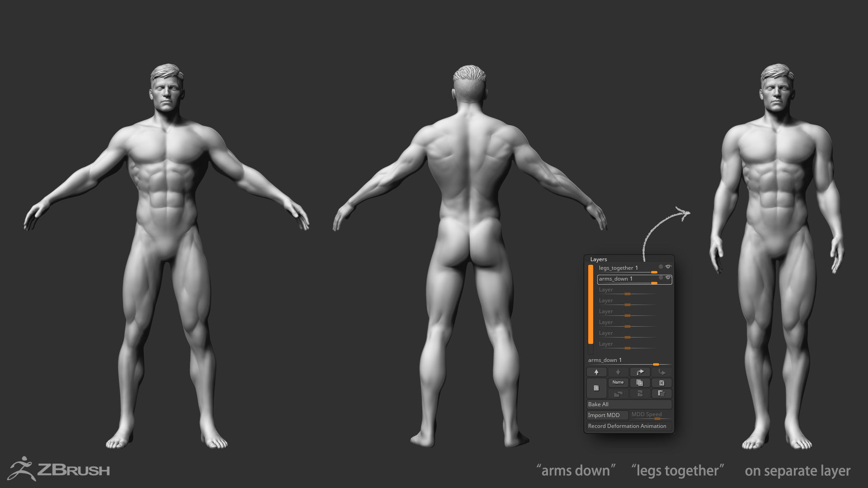Image resolution: width=868 pixels, height=488 pixels.
Task: Create a new layer with the plus page icon
Action: tap(596, 388)
